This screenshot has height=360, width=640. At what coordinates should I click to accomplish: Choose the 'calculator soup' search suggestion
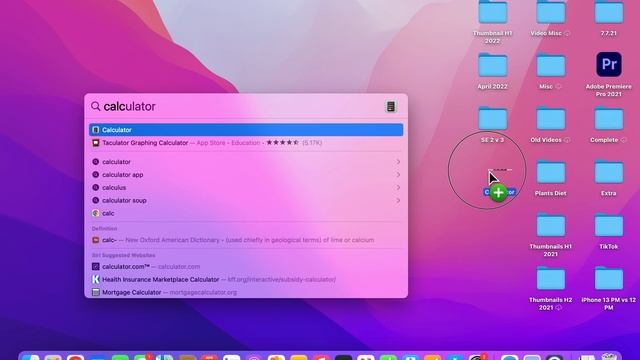point(246,200)
